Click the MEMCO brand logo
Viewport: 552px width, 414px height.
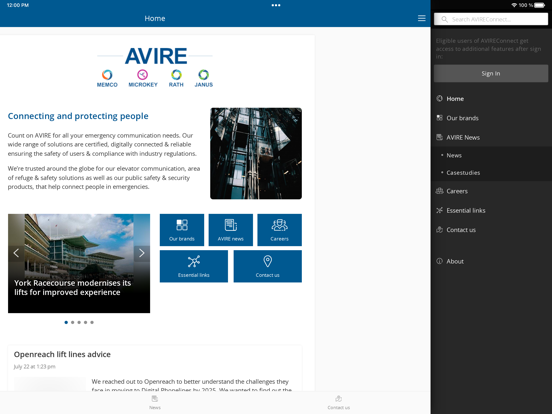coord(107,78)
